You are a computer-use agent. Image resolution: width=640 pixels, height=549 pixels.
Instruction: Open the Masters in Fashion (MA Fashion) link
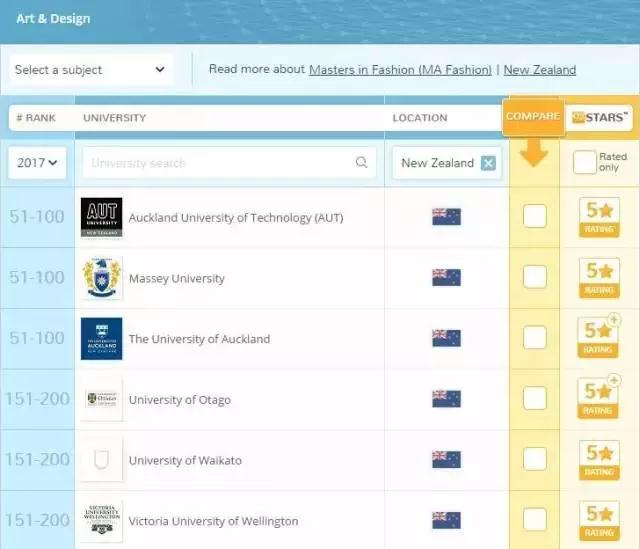[400, 70]
